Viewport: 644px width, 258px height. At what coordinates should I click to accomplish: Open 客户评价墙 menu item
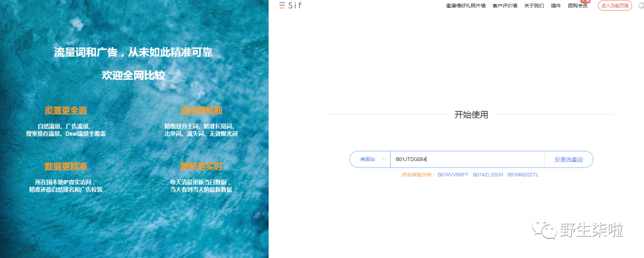tap(505, 6)
